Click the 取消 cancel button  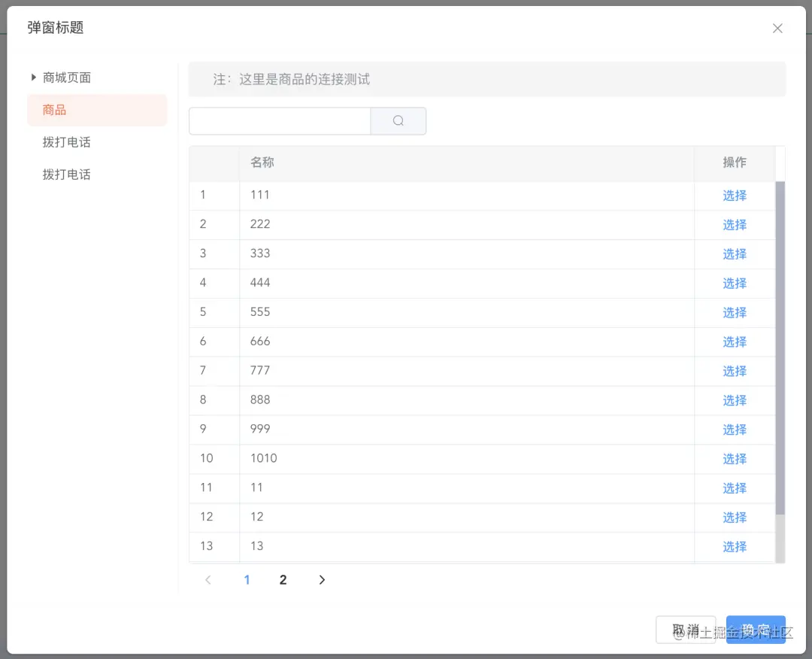pos(686,630)
